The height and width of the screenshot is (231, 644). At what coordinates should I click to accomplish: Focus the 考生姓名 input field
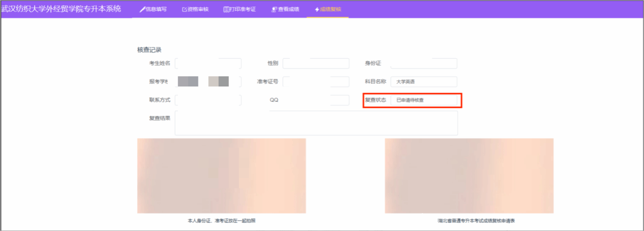(x=208, y=64)
